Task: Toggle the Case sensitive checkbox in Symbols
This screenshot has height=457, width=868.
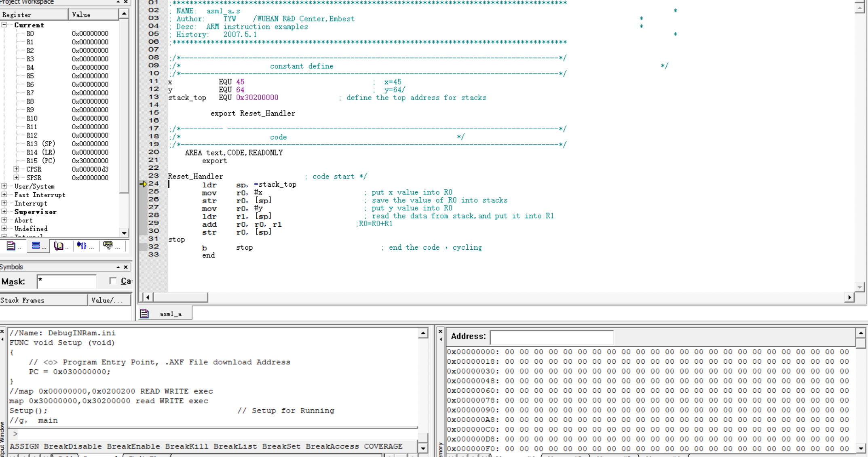Action: (113, 281)
